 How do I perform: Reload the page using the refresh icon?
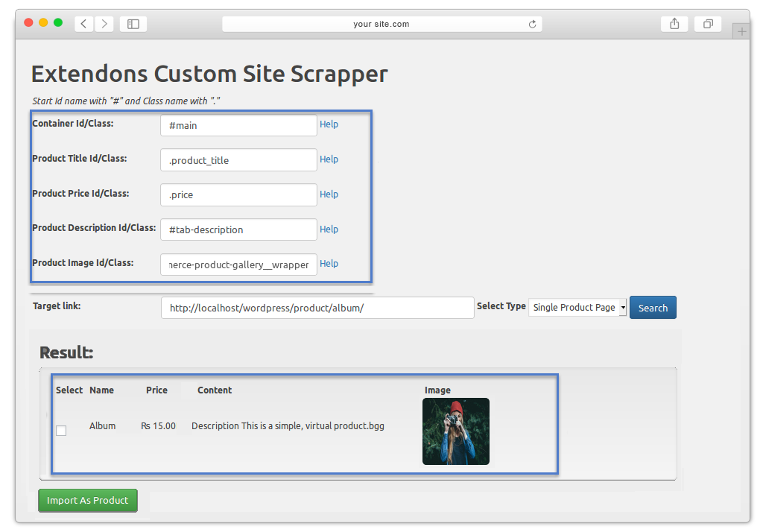532,24
